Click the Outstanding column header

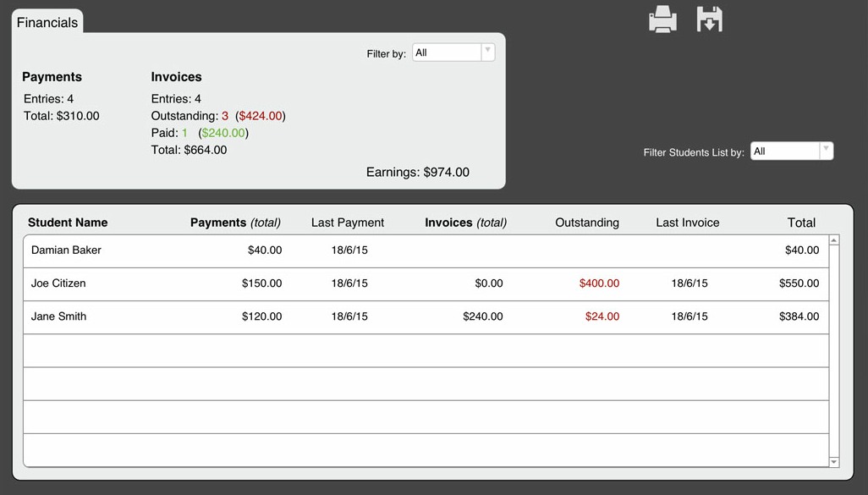pos(587,223)
